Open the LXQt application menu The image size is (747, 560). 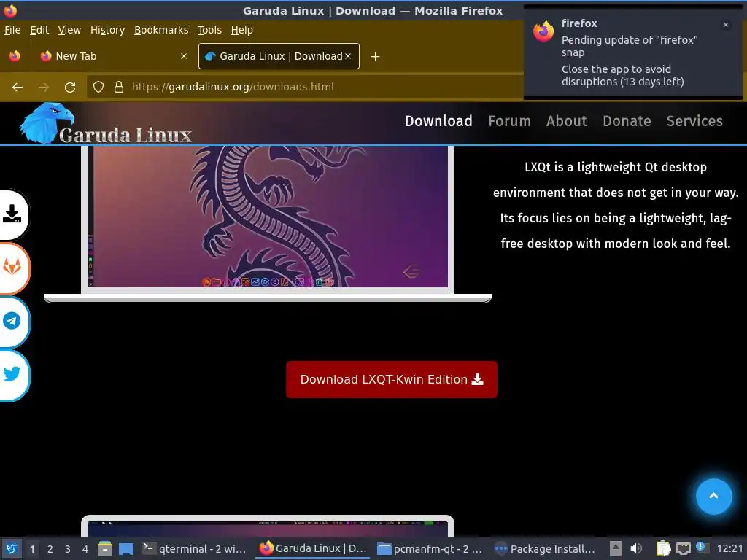12,548
